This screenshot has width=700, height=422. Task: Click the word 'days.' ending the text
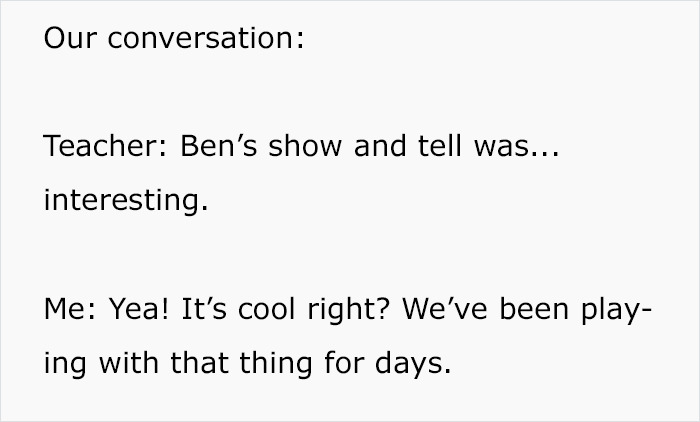[x=413, y=364]
